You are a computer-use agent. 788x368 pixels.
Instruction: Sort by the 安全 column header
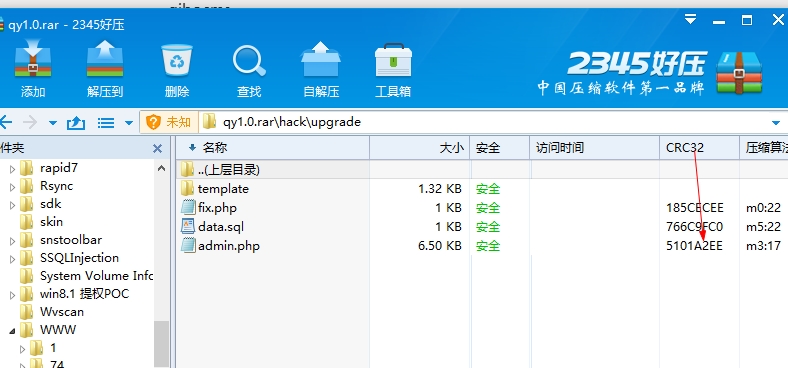[x=500, y=148]
